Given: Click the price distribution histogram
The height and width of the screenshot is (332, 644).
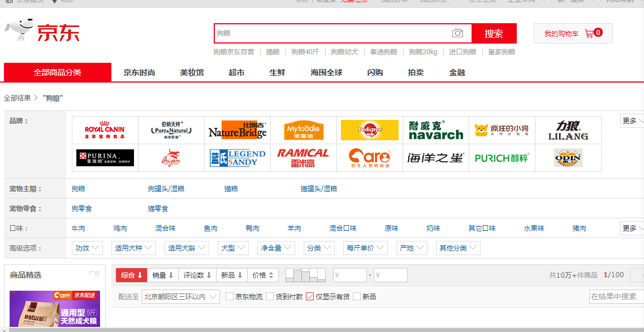Looking at the screenshot, I should [x=305, y=275].
